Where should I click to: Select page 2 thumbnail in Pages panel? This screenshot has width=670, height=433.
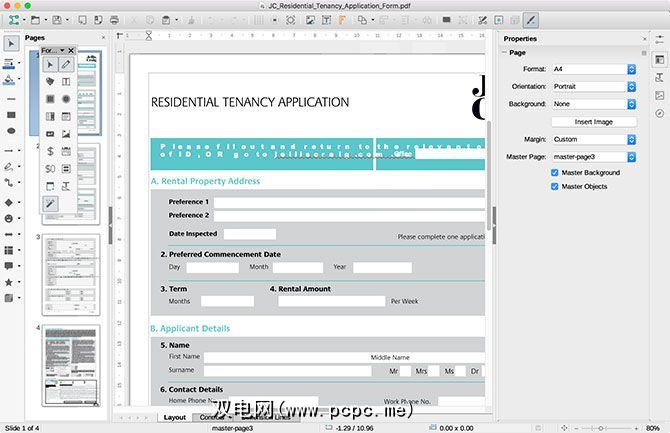(x=71, y=184)
